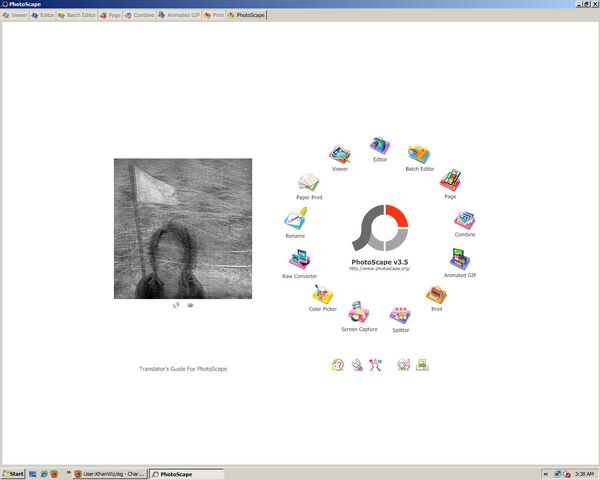
Task: Open the Page tool icon in circle
Action: click(450, 180)
